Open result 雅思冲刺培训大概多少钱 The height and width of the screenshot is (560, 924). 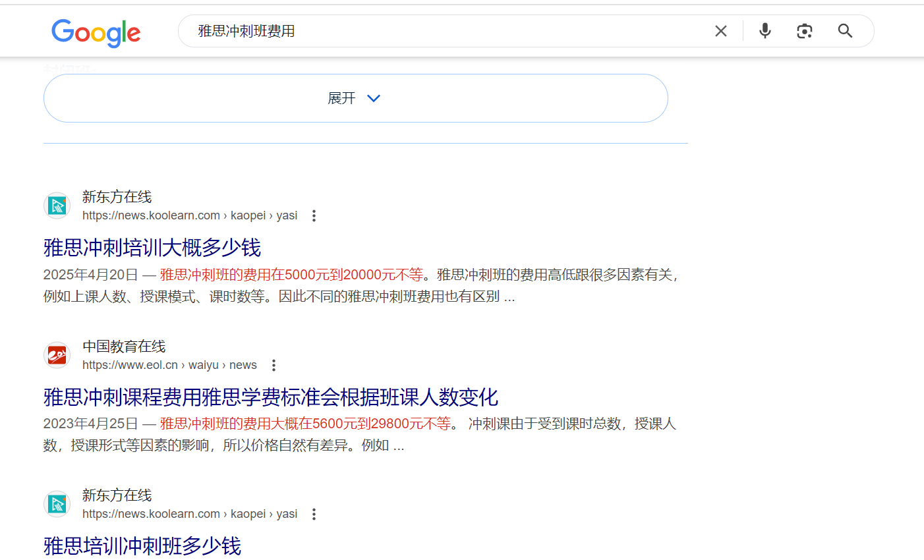152,248
